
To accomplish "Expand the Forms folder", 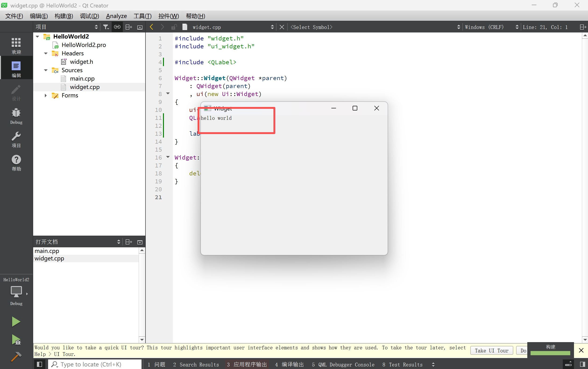I will point(46,96).
